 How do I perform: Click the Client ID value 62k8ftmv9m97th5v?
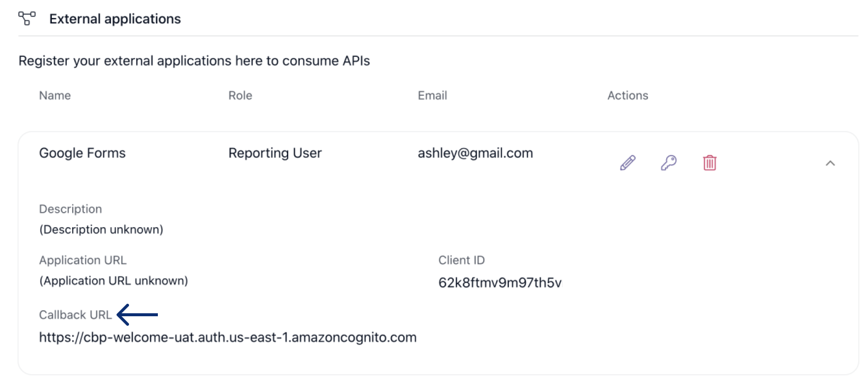pyautogui.click(x=499, y=283)
